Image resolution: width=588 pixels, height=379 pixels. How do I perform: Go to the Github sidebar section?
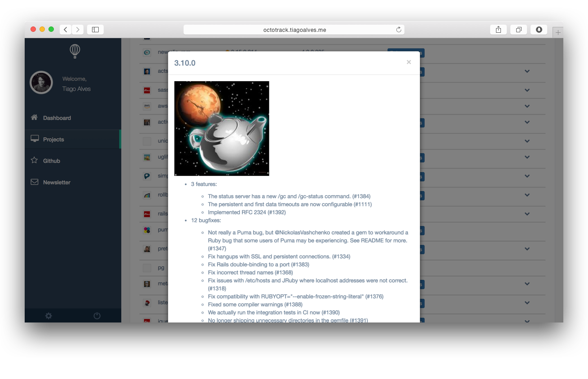point(73,161)
